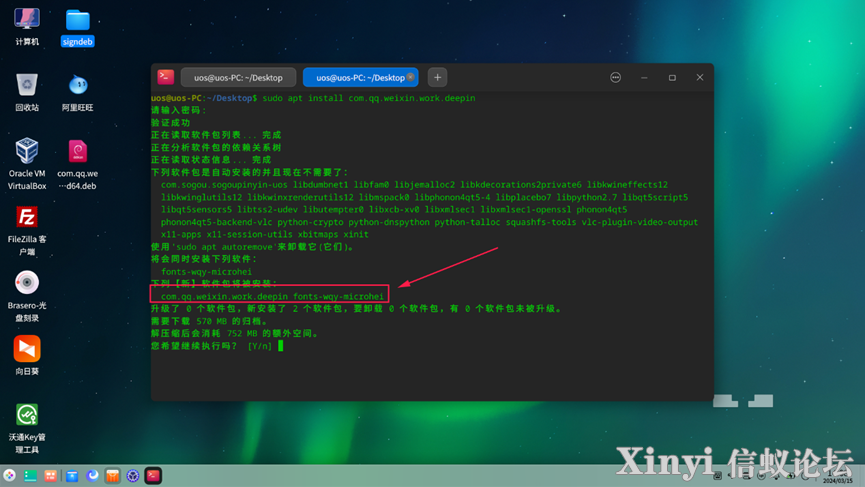Launch the browser from the dock

click(x=92, y=475)
